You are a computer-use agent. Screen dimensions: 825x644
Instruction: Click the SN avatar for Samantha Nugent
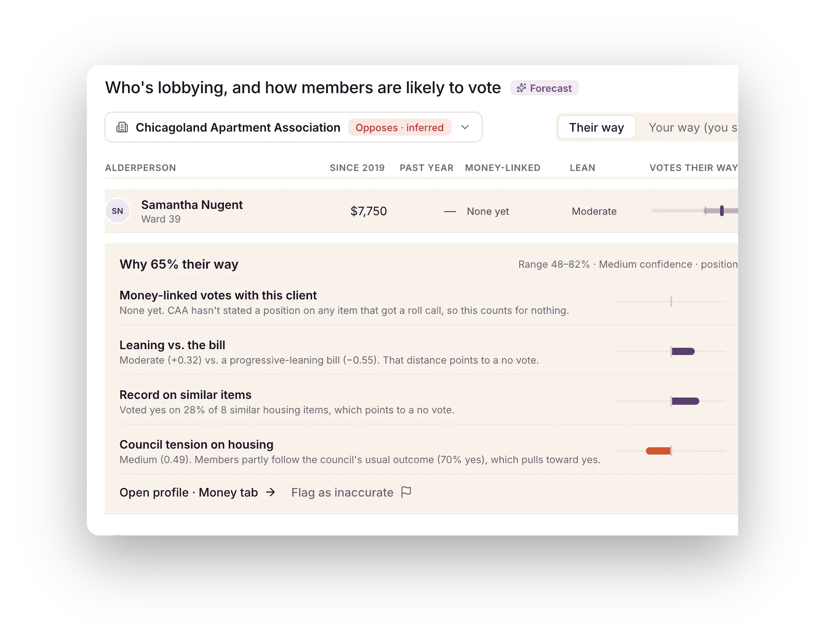click(x=118, y=211)
